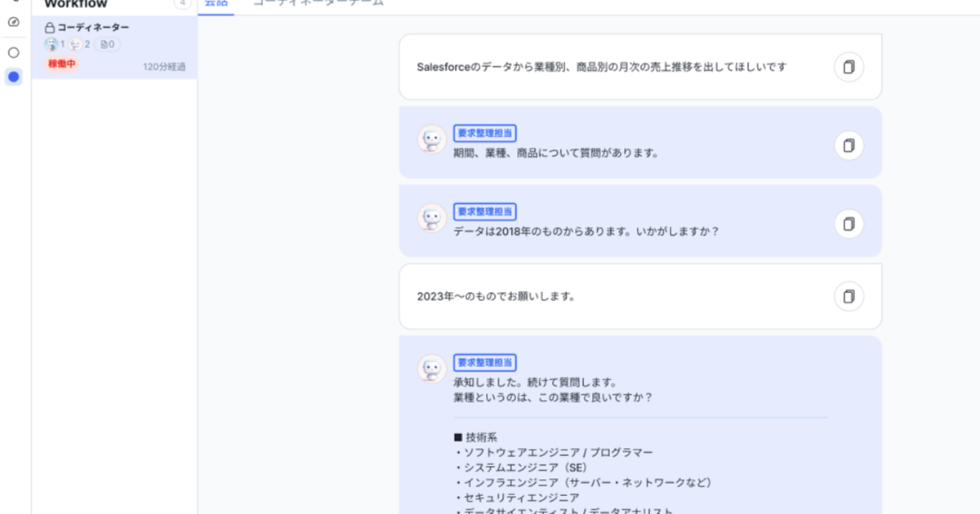This screenshot has width=980, height=514.
Task: Select the compass icon in the left sidebar
Action: tap(12, 22)
